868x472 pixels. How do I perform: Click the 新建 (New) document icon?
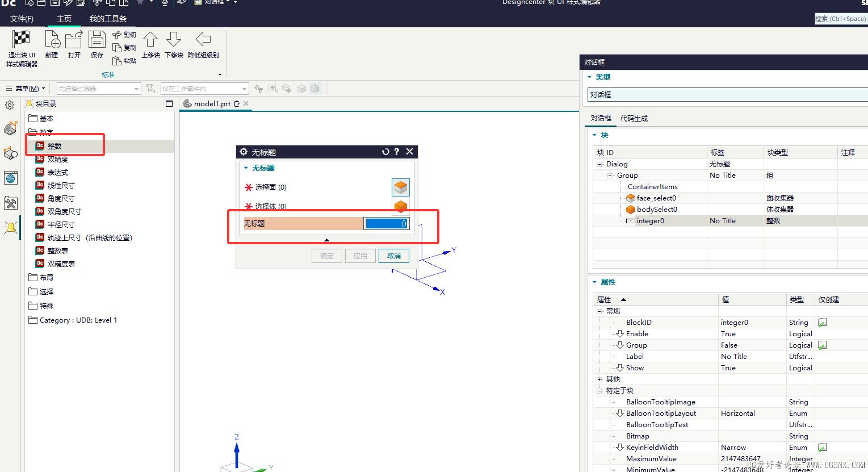point(52,40)
